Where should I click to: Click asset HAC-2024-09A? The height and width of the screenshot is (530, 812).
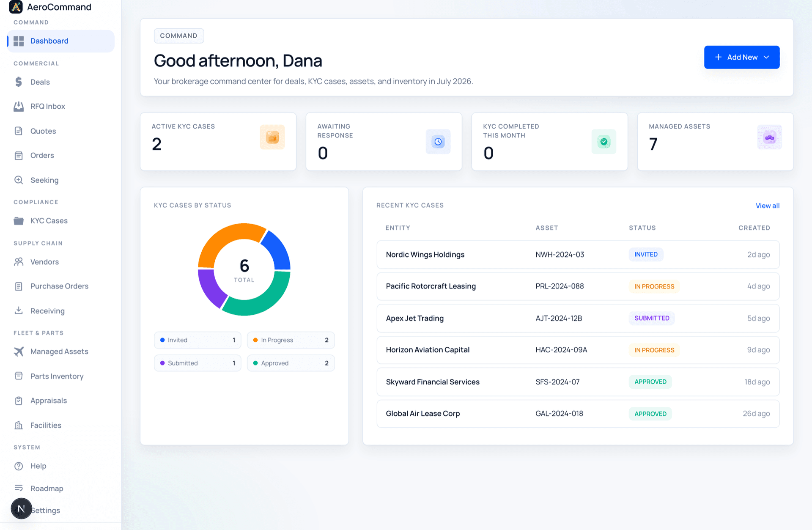[561, 350]
